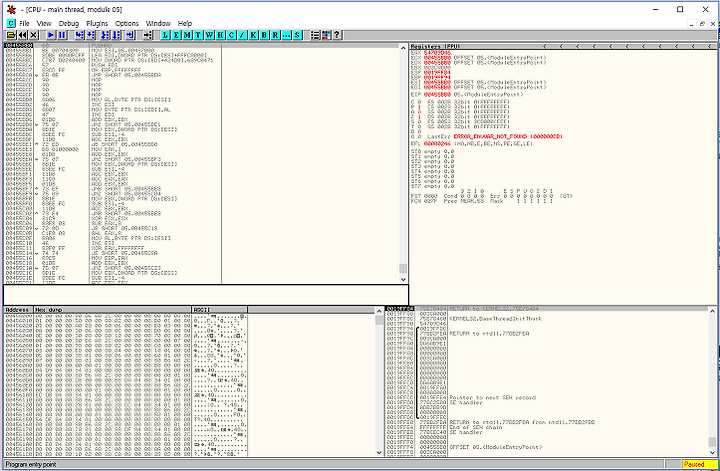
Task: Pause execution with the pause icon
Action: pos(62,35)
